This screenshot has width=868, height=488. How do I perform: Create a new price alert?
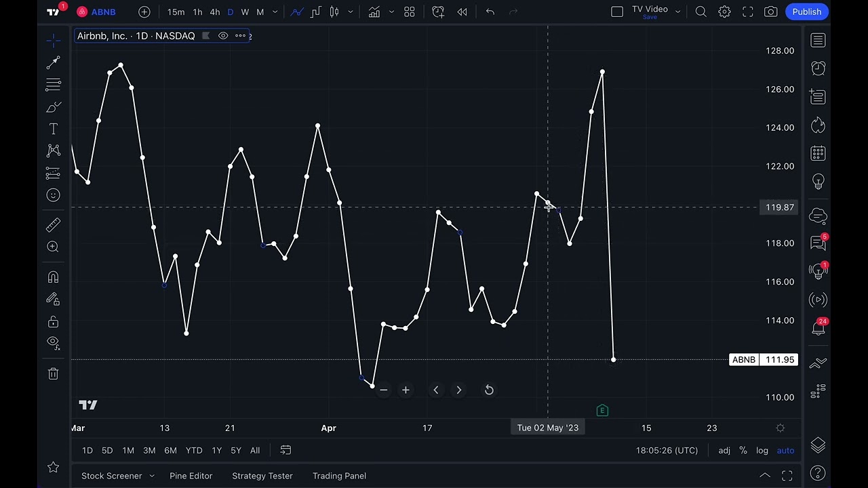tap(438, 12)
